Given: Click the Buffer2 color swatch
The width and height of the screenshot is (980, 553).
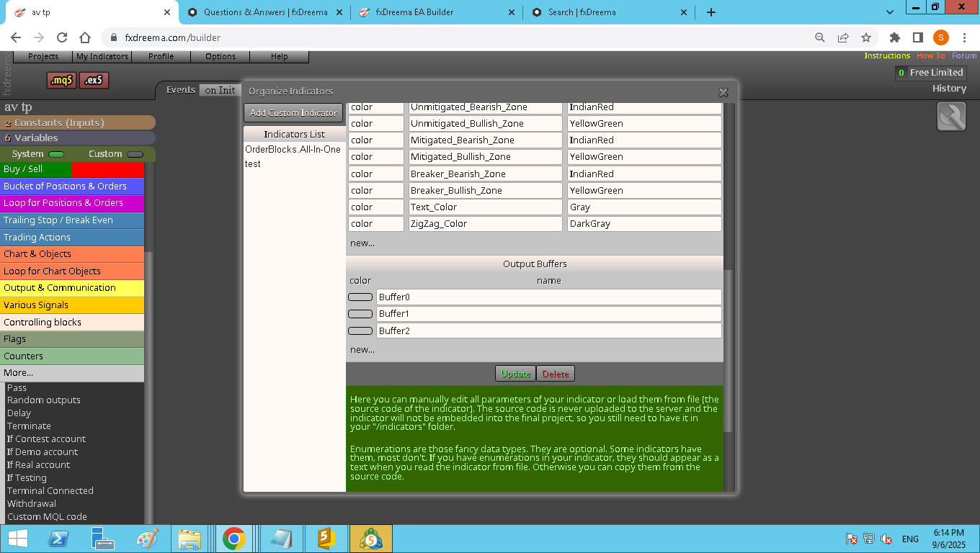Looking at the screenshot, I should [360, 331].
